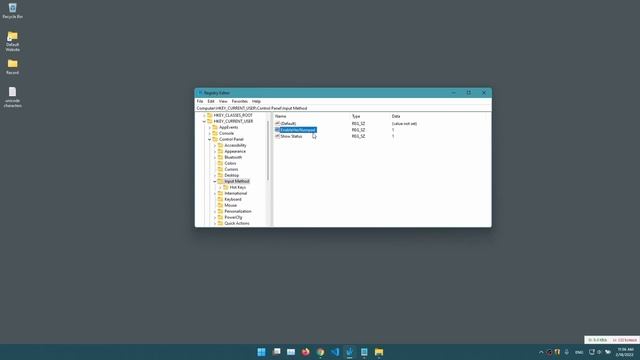640x360 pixels.
Task: Click the registry address bar path
Action: point(252,108)
